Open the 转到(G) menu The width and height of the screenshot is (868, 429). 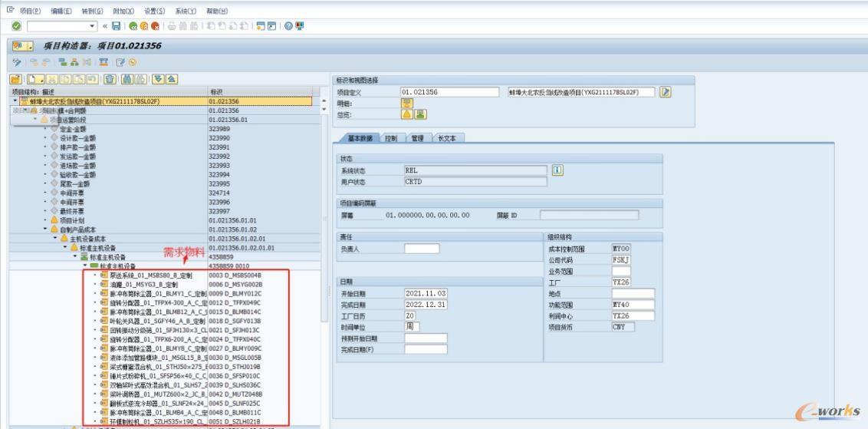(x=92, y=11)
